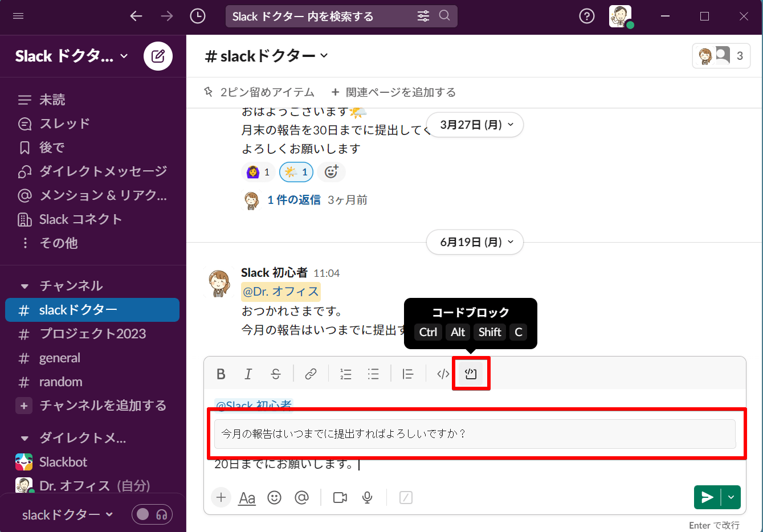
Task: Click 関連ページを追加する in the channel header
Action: [x=393, y=92]
